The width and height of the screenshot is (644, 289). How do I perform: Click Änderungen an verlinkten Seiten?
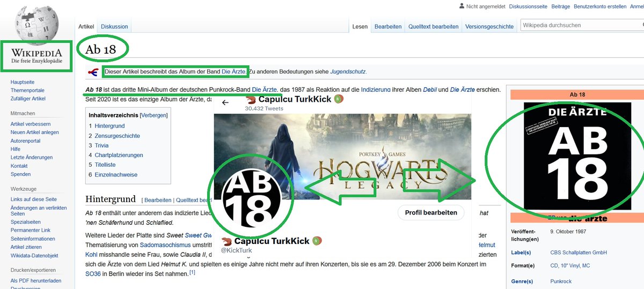point(39,211)
